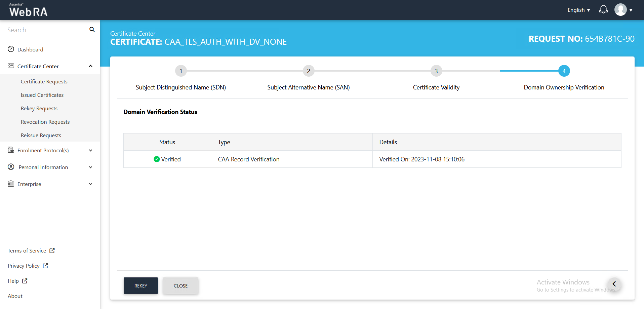The height and width of the screenshot is (309, 644).
Task: Click the Privacy Policy external link icon
Action: point(45,266)
